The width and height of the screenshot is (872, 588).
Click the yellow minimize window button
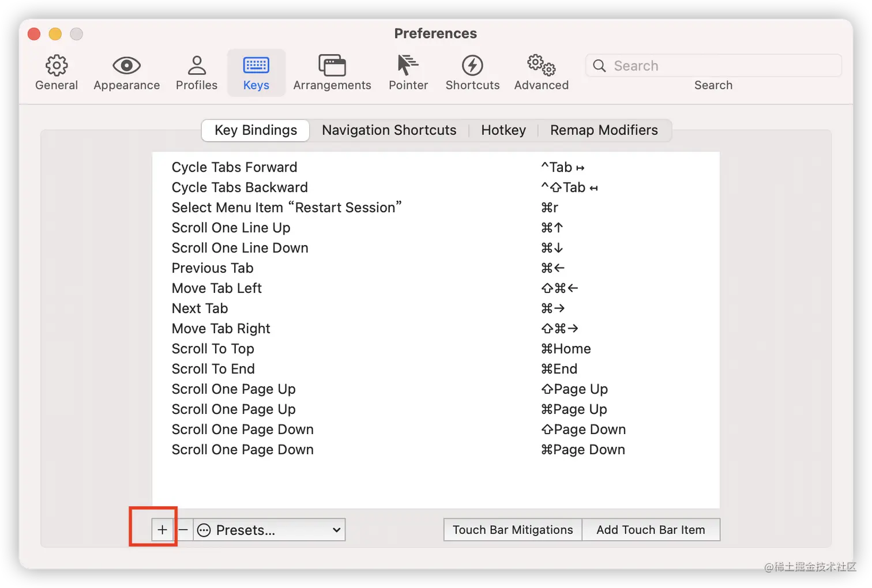(x=55, y=34)
